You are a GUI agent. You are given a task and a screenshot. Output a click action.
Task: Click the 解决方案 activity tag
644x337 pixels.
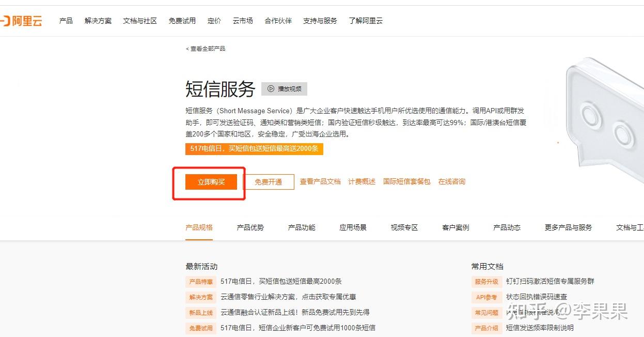pos(201,297)
